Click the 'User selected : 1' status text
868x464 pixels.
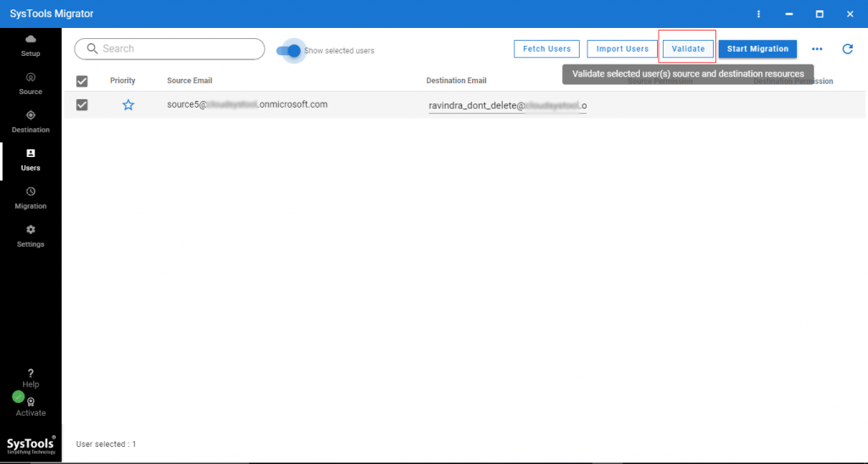(106, 444)
